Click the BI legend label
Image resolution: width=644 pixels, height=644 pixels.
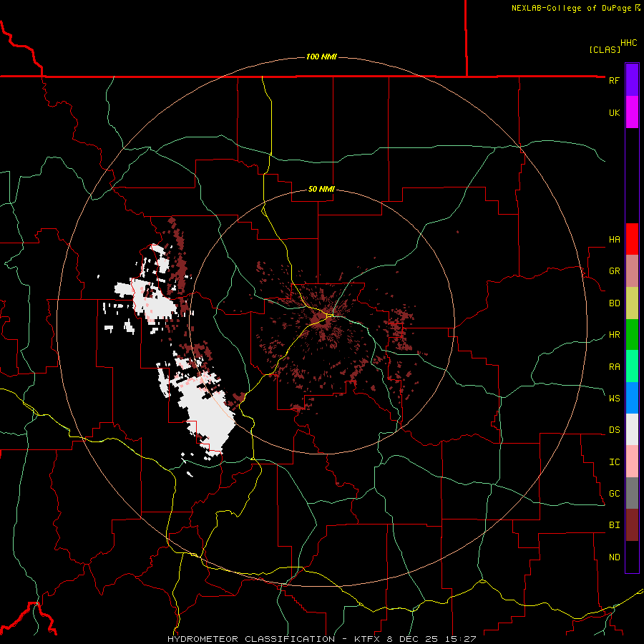pyautogui.click(x=614, y=525)
